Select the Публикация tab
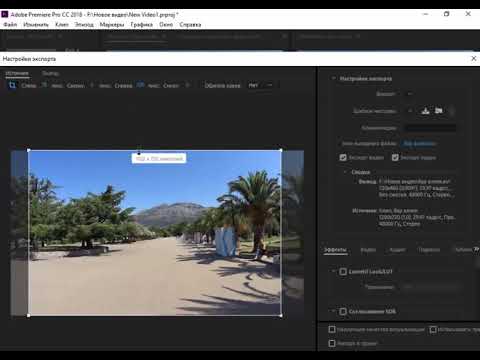 (x=464, y=250)
